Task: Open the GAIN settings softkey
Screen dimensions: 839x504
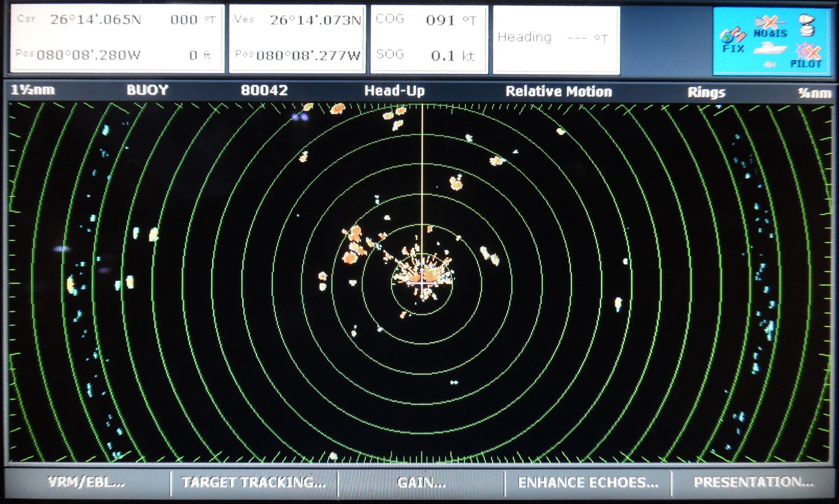Action: 421,482
